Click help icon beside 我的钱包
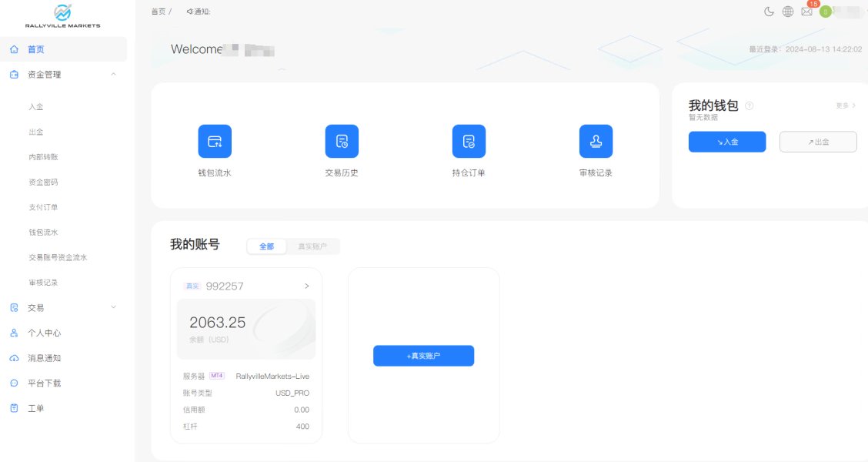This screenshot has width=868, height=462. pos(749,105)
